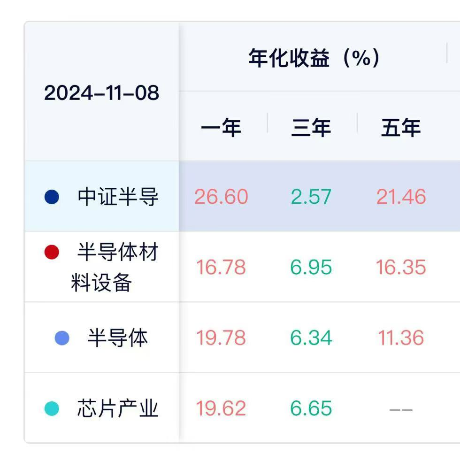Click the 11.36 five-year return value
This screenshot has height=476, width=460.
tap(401, 338)
